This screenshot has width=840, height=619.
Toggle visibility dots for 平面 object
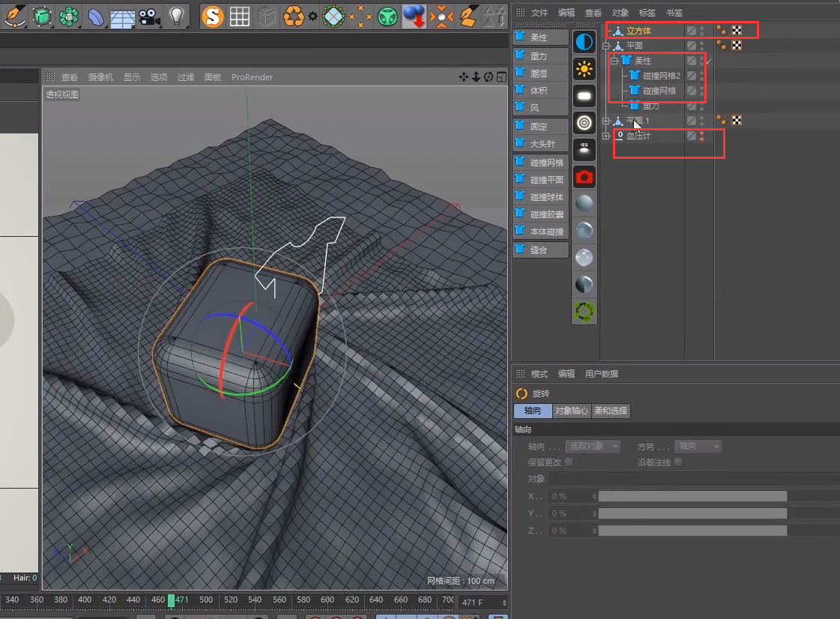coord(702,46)
